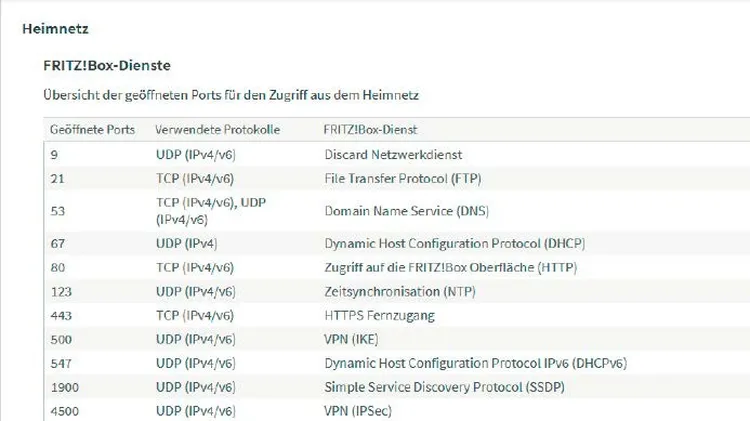Screen dimensions: 750x421
Task: Select the TCP/UDP protocol cell for port 53
Action: (211, 211)
